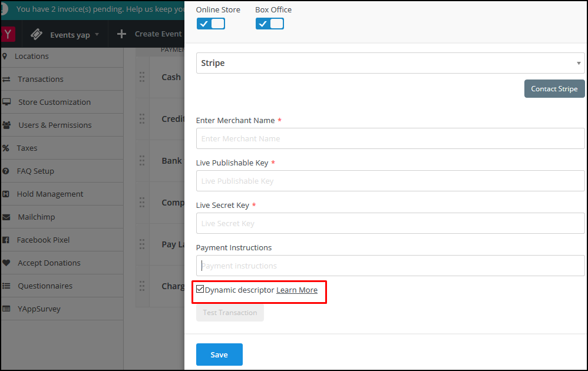Select the Locations pin icon in sidebar

[6, 56]
